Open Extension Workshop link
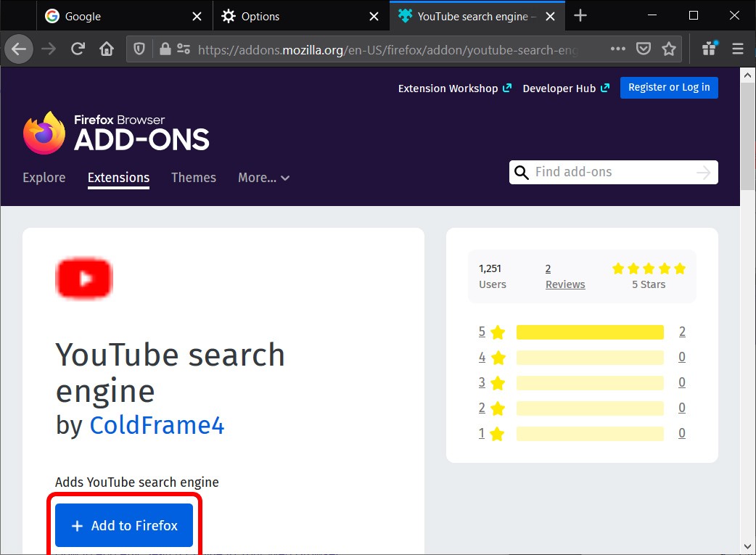This screenshot has width=756, height=555. 454,89
